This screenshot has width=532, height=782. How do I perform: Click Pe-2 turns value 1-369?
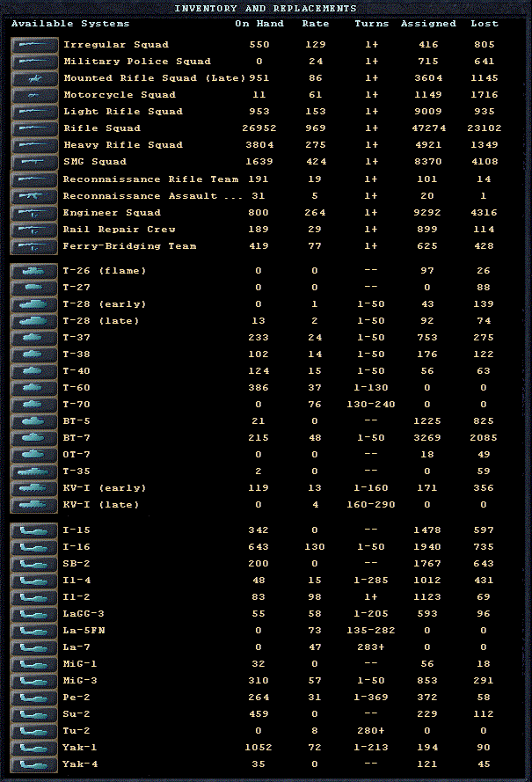click(x=371, y=698)
